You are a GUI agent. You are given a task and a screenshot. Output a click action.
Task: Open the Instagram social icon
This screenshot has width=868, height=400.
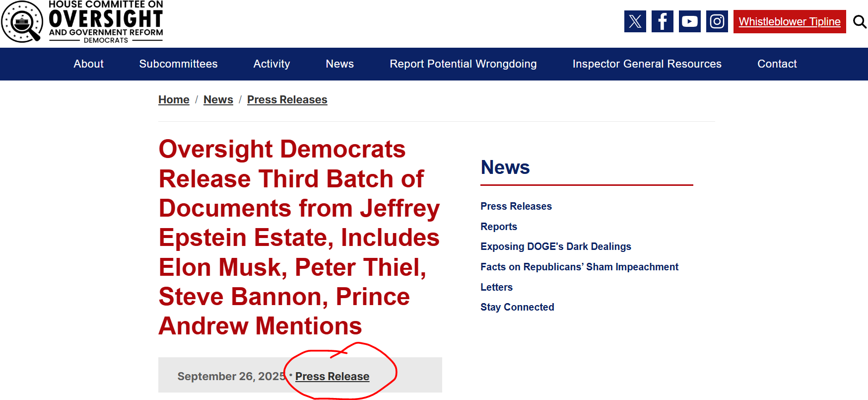(717, 21)
